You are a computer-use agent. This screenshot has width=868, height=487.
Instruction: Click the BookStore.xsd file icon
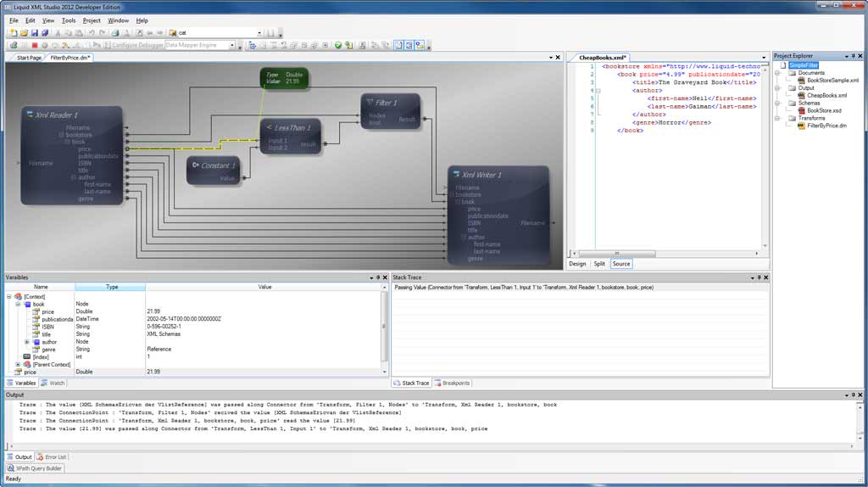(x=801, y=110)
